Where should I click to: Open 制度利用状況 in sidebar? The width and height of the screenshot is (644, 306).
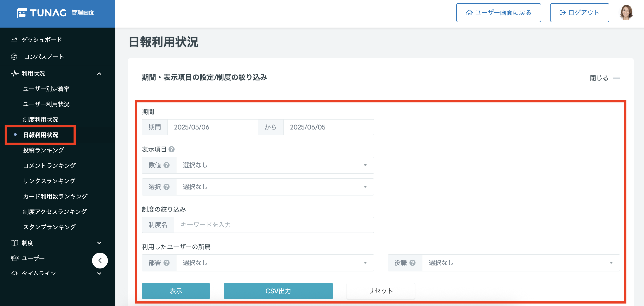(x=40, y=120)
